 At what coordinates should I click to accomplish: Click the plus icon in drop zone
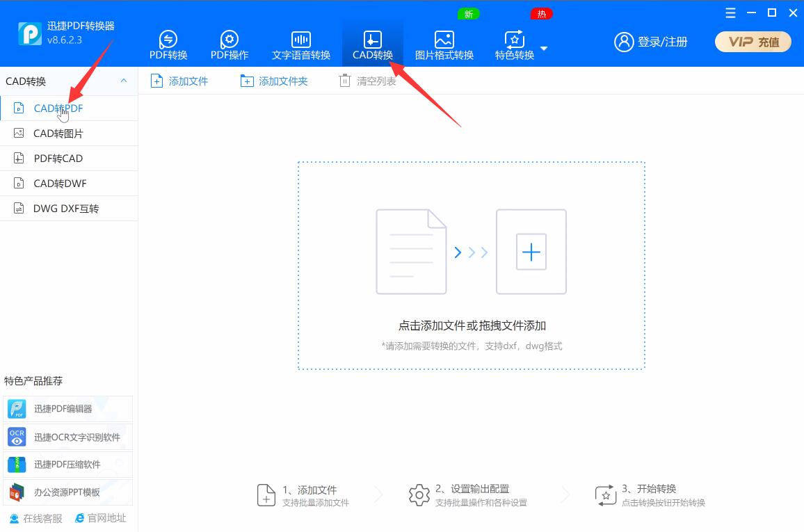[531, 252]
